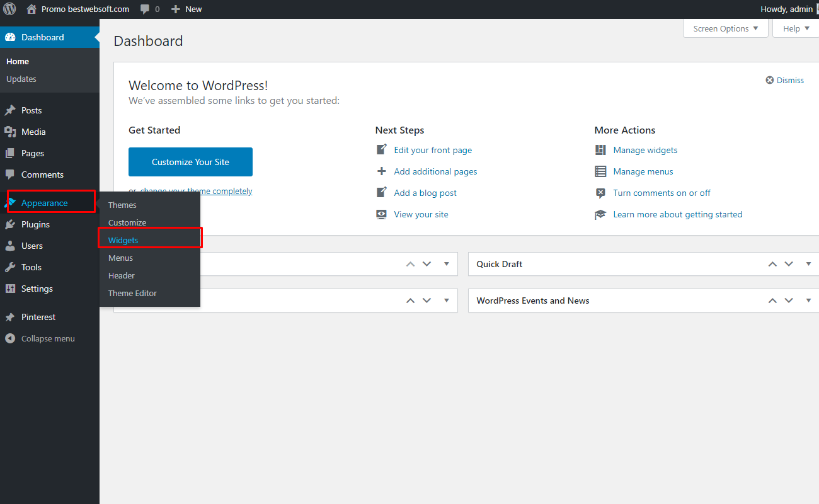Move Quick Draft box down
This screenshot has height=504, width=819.
pos(789,264)
